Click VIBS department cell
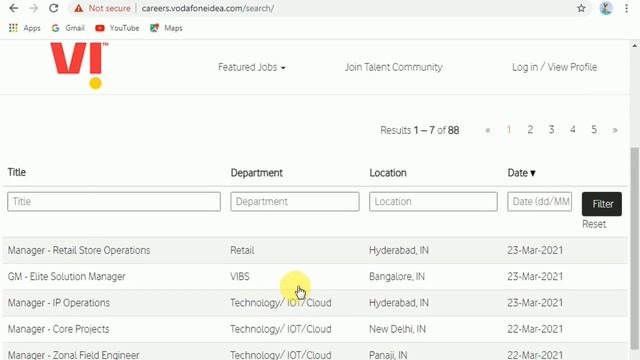Image resolution: width=640 pixels, height=360 pixels. 240,276
